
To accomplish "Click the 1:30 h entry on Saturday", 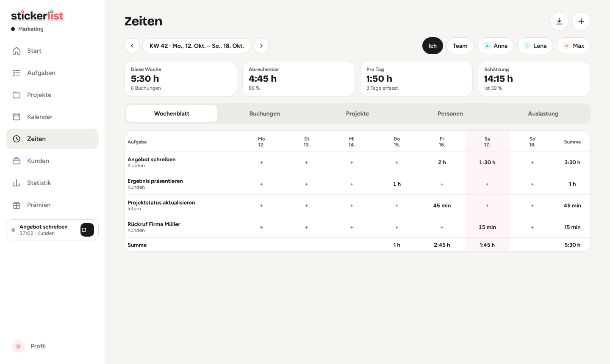I will coord(487,163).
